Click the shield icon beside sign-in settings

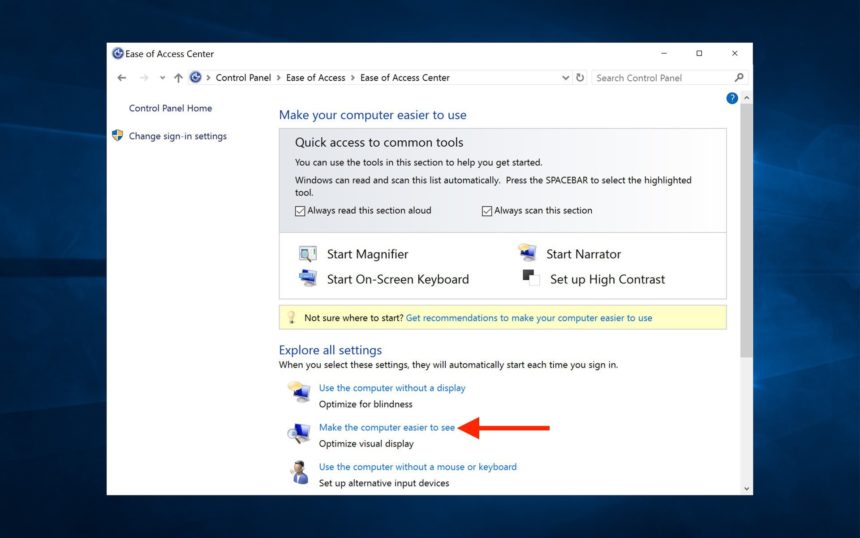117,135
